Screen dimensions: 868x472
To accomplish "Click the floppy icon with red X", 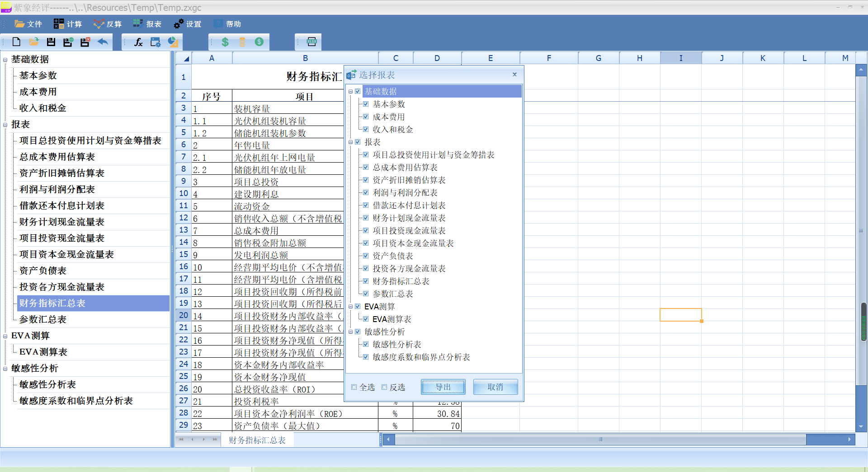I will (x=85, y=42).
